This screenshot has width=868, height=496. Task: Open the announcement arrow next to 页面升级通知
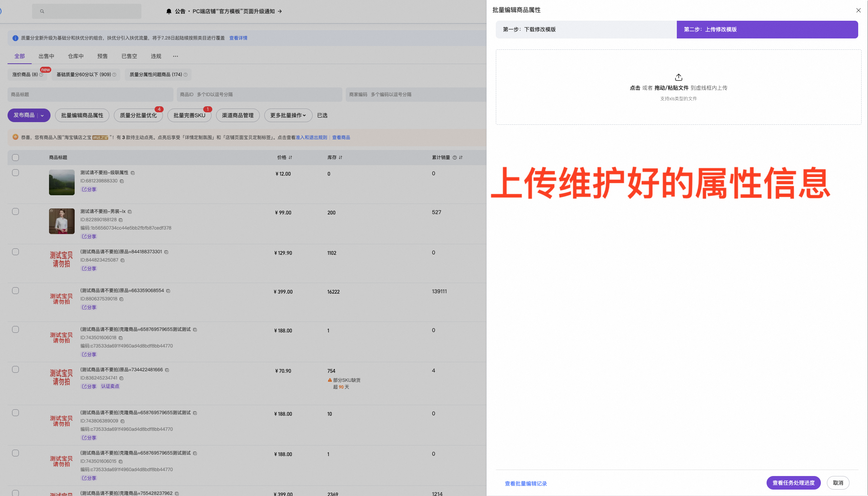click(280, 11)
